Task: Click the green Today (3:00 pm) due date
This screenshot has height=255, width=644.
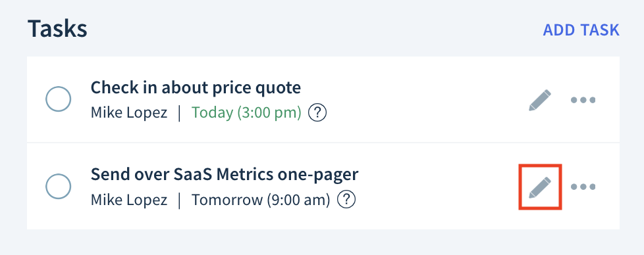Action: point(246,112)
